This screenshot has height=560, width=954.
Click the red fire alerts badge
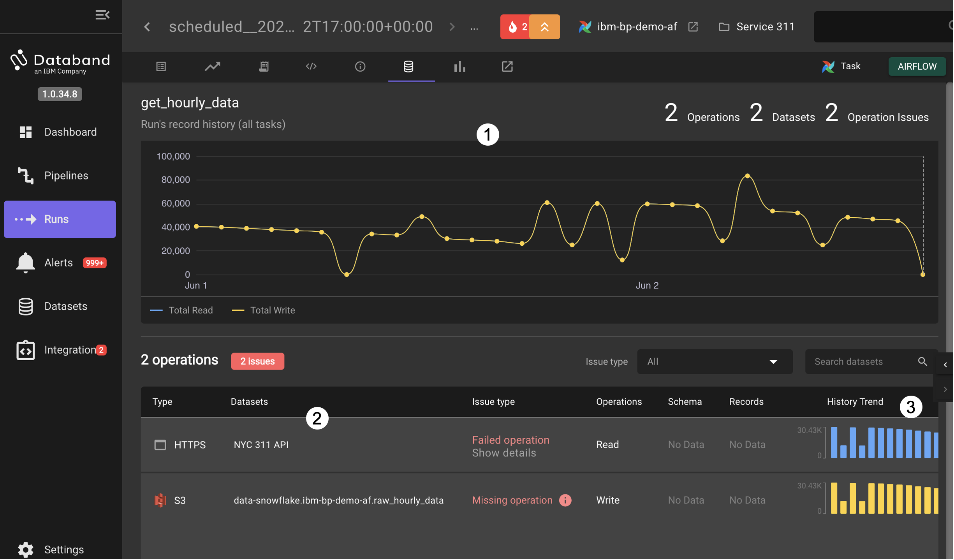[515, 27]
